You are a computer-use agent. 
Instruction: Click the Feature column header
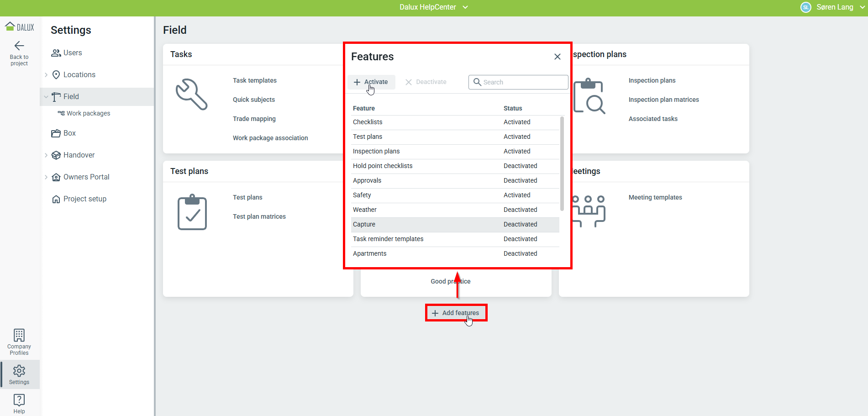point(364,108)
